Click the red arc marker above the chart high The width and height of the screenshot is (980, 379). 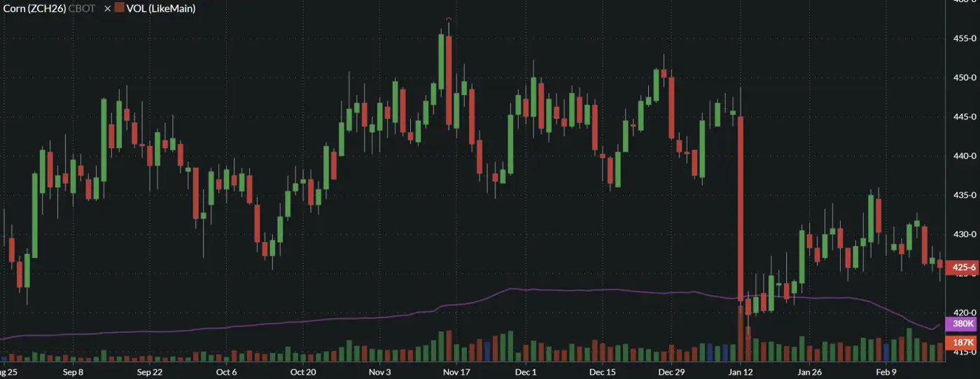point(449,20)
